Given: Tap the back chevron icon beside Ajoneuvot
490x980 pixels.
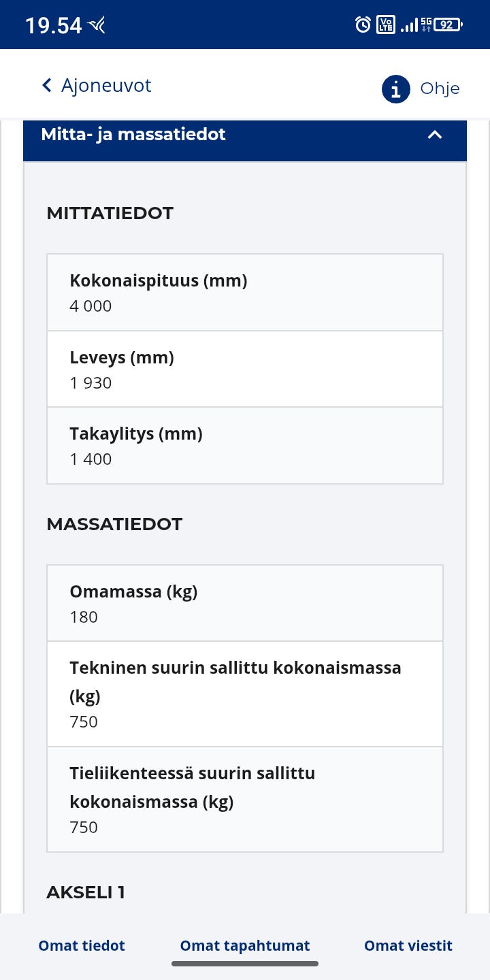Looking at the screenshot, I should click(47, 85).
